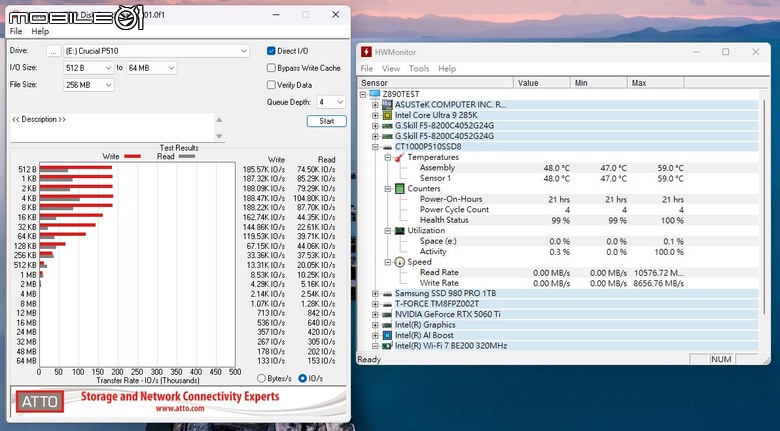Click the Description scroll down arrow
This screenshot has height=431, width=780.
pyautogui.click(x=219, y=136)
